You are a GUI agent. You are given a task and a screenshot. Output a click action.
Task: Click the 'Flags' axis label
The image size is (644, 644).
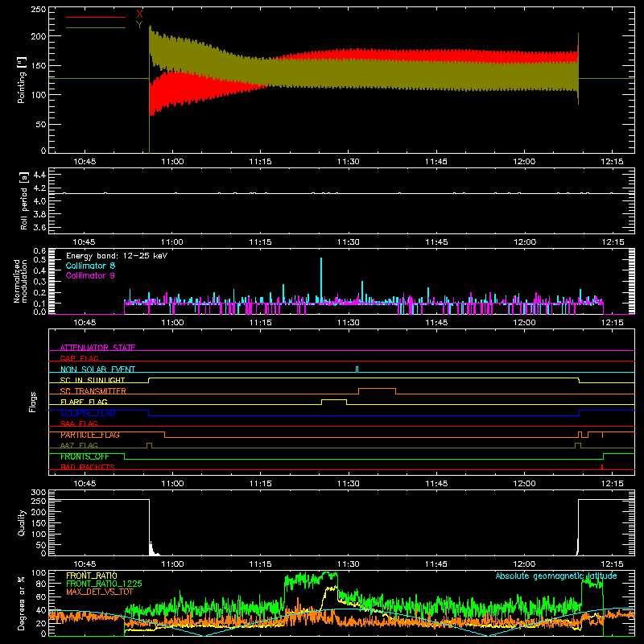click(33, 402)
